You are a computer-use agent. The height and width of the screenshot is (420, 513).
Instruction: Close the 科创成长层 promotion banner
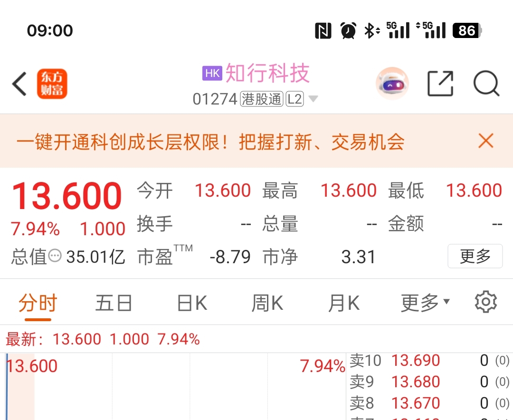pos(485,141)
